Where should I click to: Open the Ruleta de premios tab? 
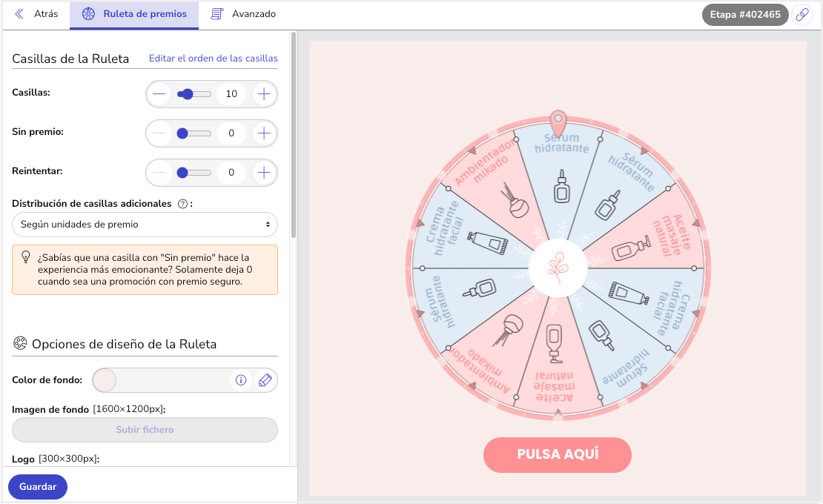134,14
